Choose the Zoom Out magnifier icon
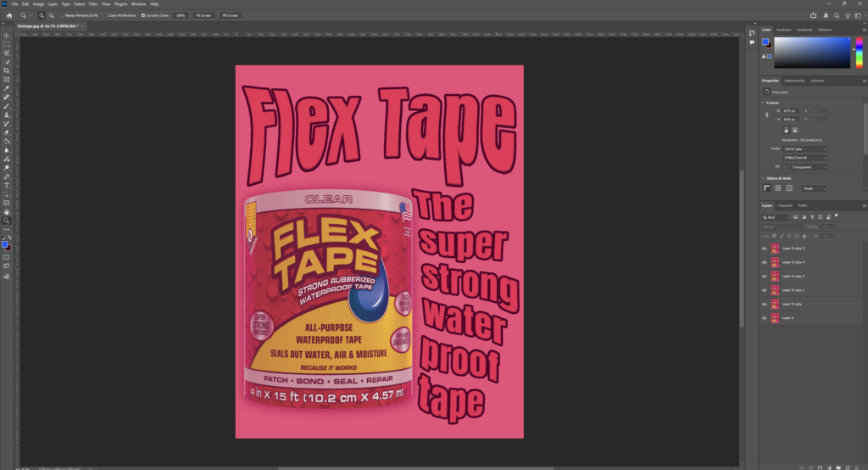This screenshot has height=470, width=868. pos(52,15)
